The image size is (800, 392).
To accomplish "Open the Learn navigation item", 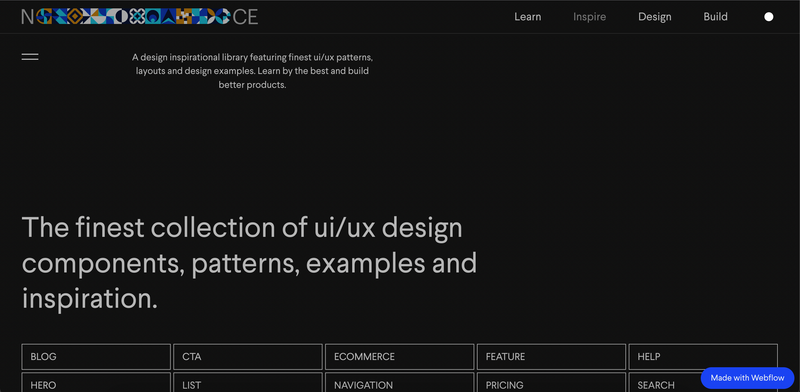I will click(528, 17).
